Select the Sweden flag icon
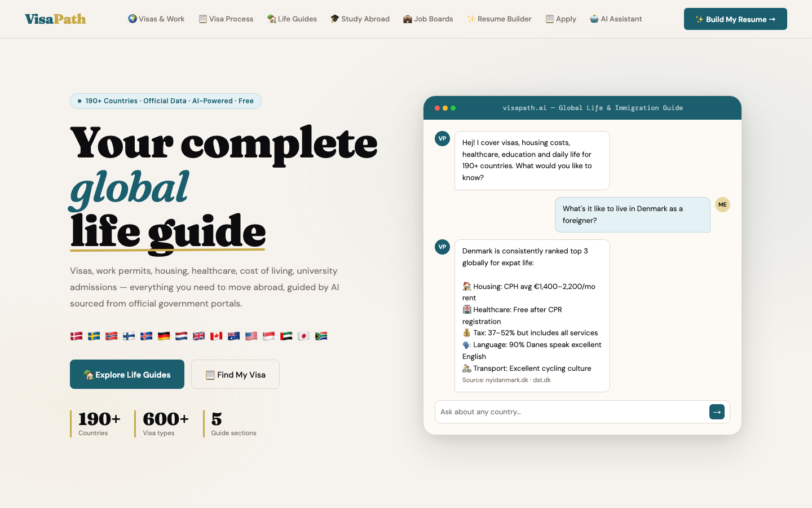 (x=94, y=336)
